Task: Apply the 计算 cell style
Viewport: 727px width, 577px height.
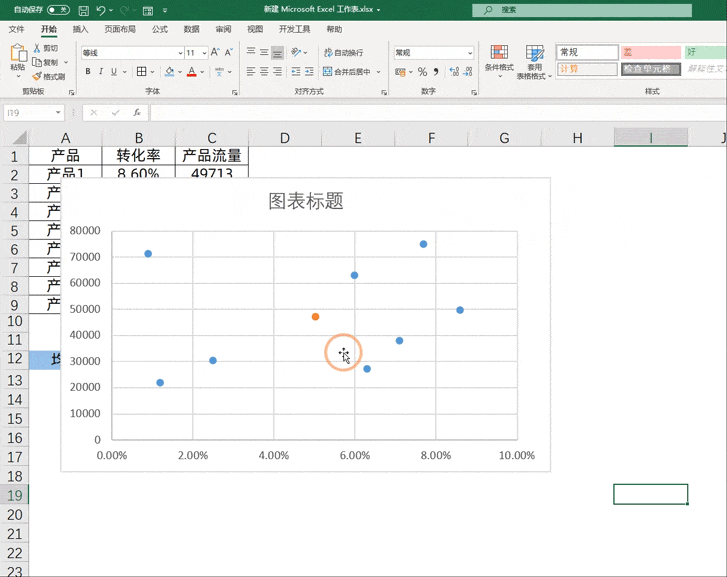Action: 586,69
